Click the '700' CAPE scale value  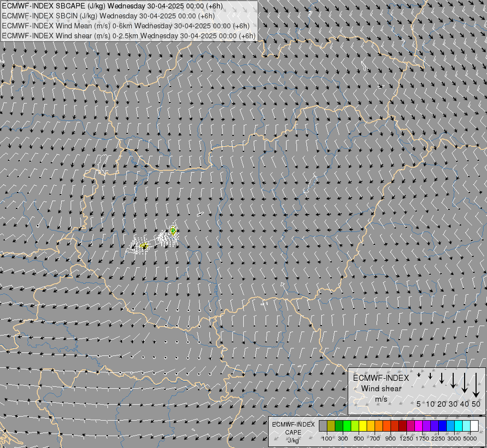coord(375,439)
